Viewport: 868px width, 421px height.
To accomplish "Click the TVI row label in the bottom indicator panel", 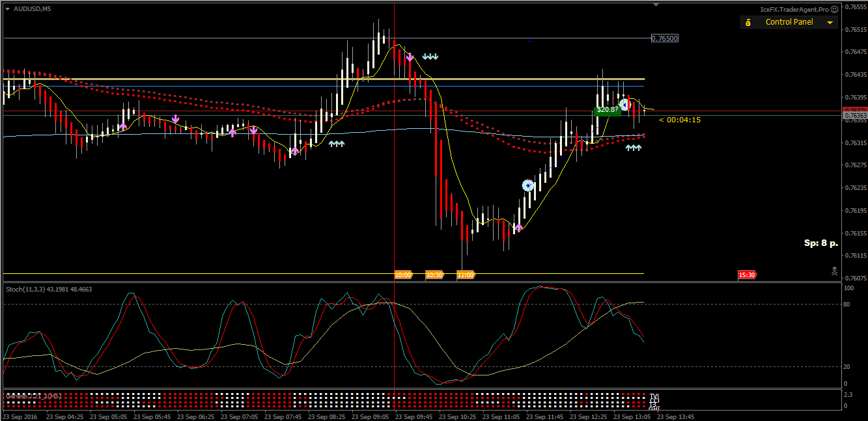I will pos(654,396).
